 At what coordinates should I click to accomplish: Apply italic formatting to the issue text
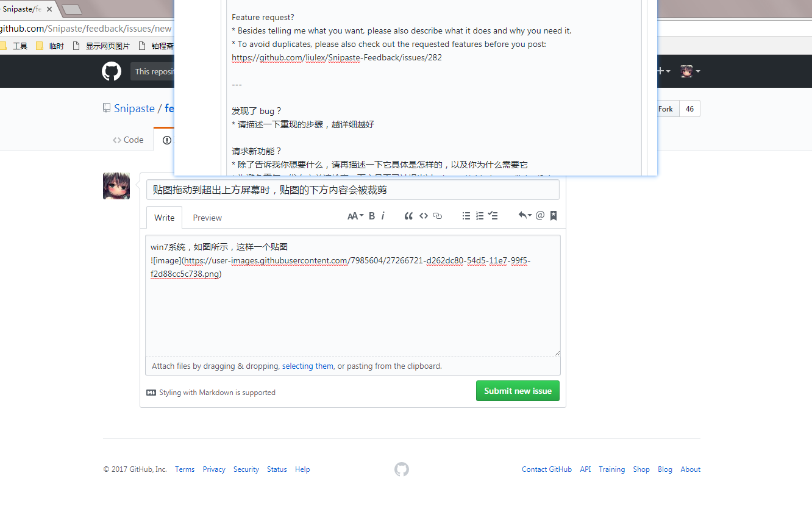(x=382, y=215)
